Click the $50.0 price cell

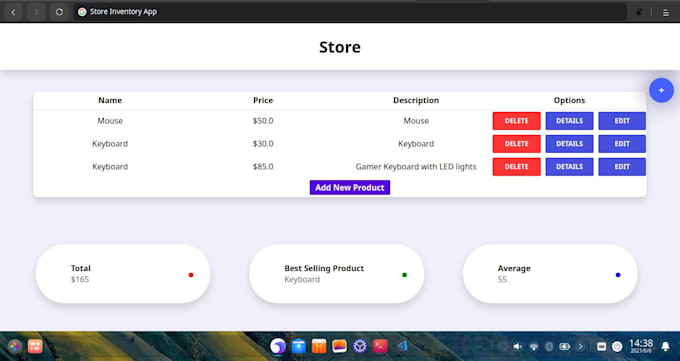tap(263, 121)
